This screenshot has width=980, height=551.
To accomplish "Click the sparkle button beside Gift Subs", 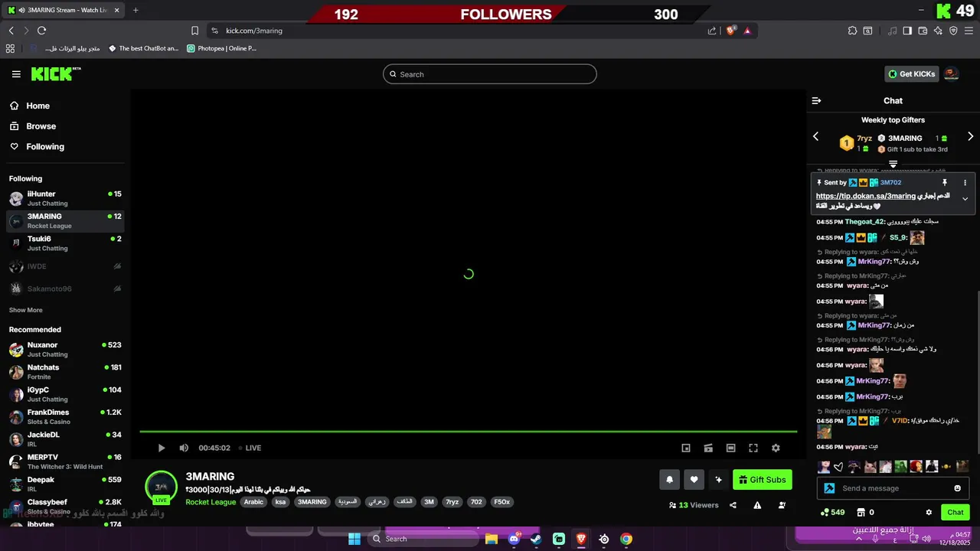I will pyautogui.click(x=718, y=480).
